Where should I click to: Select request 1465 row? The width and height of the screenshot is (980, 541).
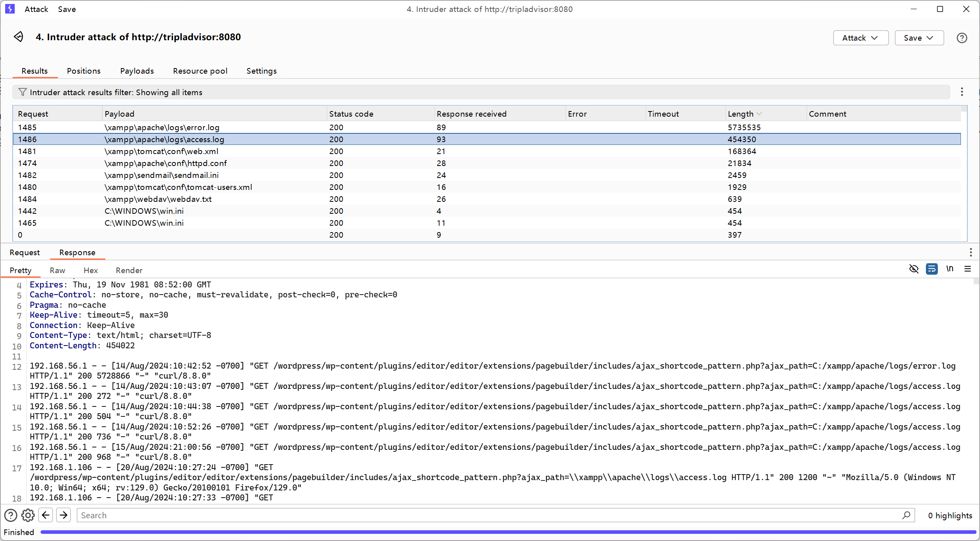tap(487, 223)
